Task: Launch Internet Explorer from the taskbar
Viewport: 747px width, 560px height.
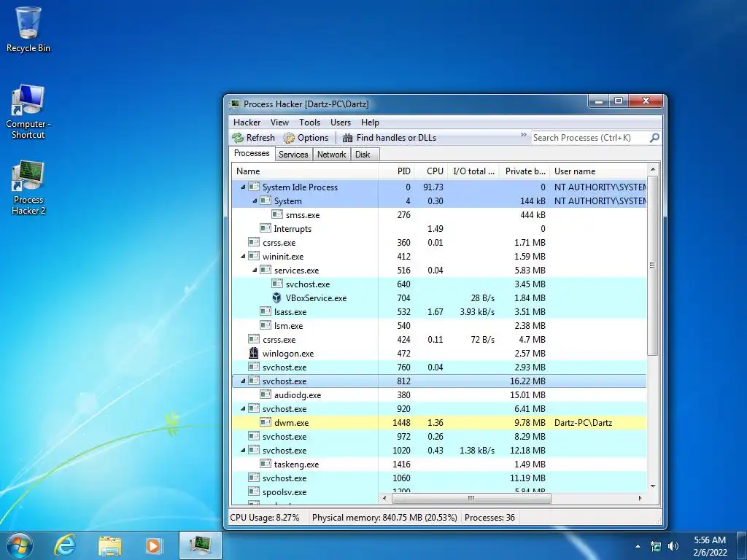Action: pyautogui.click(x=65, y=545)
